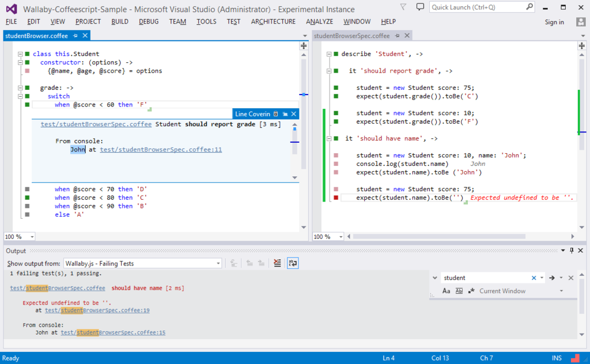590x364 pixels.
Task: Click the Visual Studio logo icon
Action: point(12,9)
